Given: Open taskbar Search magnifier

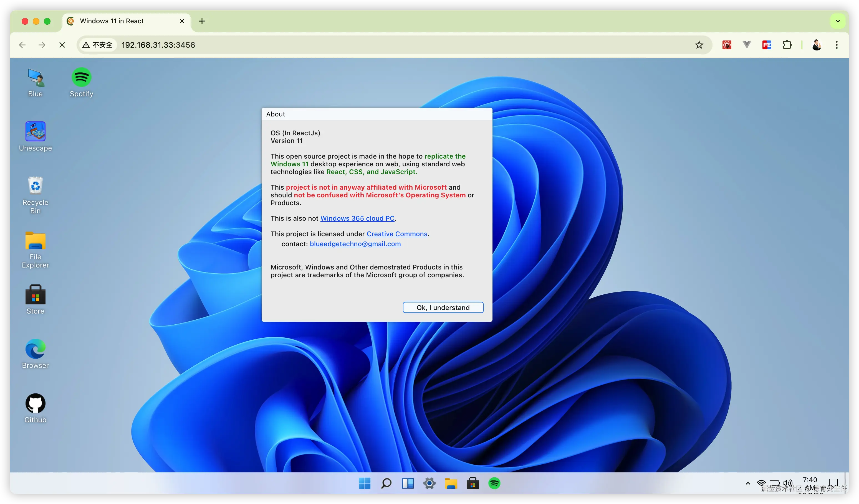Looking at the screenshot, I should tap(386, 483).
